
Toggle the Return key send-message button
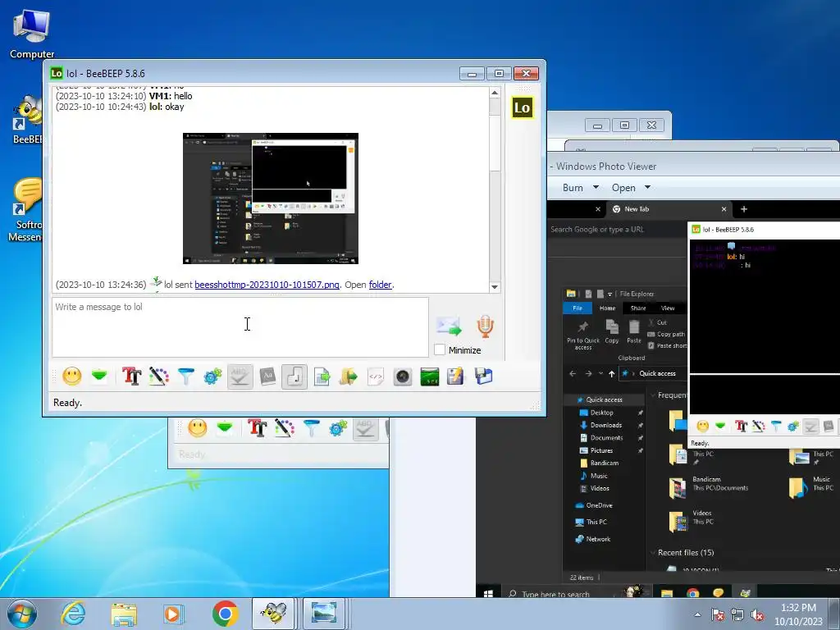click(x=294, y=376)
